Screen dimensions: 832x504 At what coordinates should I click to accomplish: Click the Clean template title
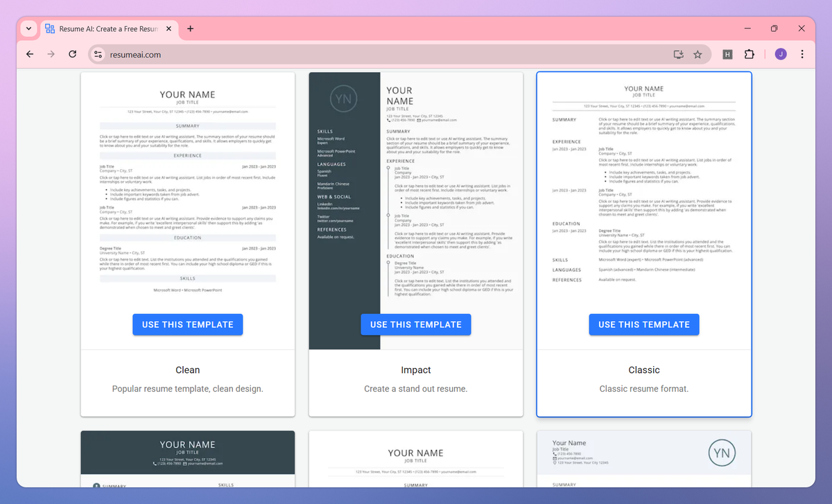(188, 370)
